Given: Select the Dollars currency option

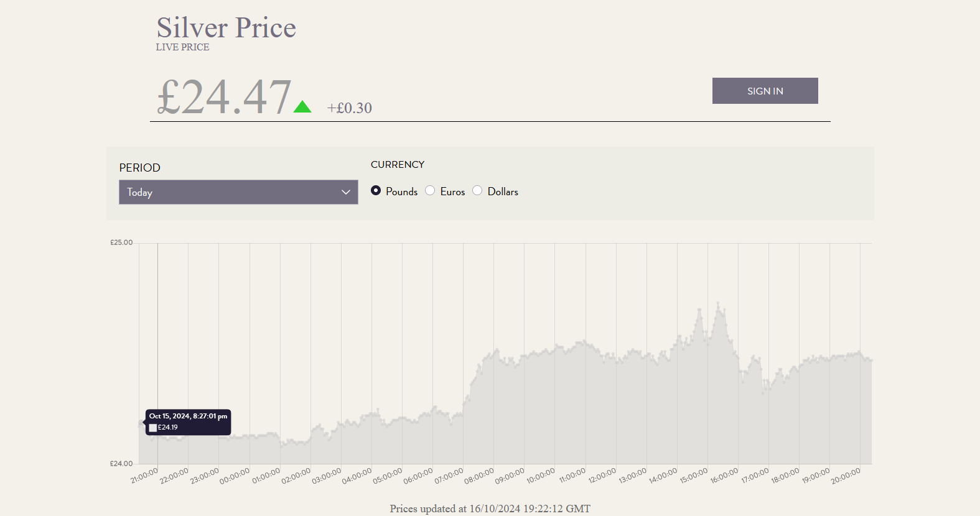Looking at the screenshot, I should [x=477, y=190].
